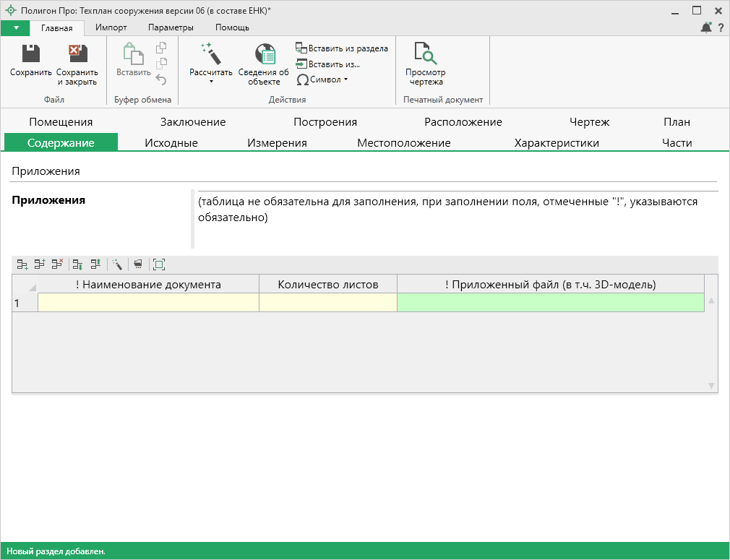Click the Наименование документа cell in row 1
This screenshot has height=560, width=730.
(x=148, y=303)
